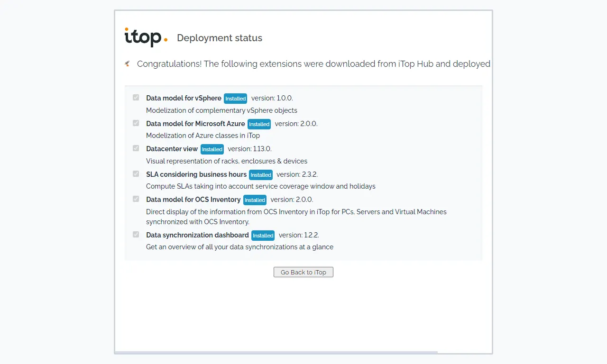Viewport: 607px width, 364px height.
Task: Click Modelization of complementary vSphere objects
Action: [221, 110]
